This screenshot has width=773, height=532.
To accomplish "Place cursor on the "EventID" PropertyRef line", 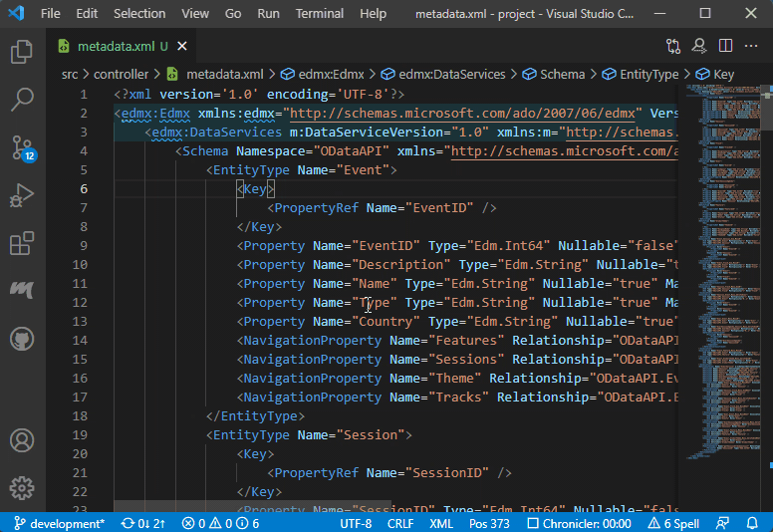I will pos(382,208).
